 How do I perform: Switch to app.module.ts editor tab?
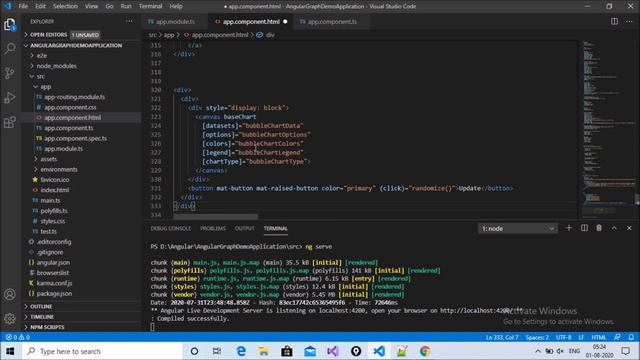click(x=175, y=22)
